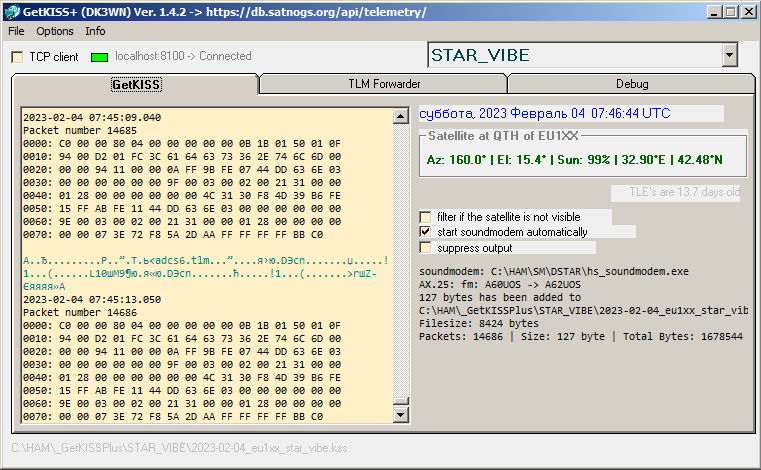Close the GetKISS+ window
Image resolution: width=761 pixels, height=470 pixels.
pyautogui.click(x=748, y=12)
